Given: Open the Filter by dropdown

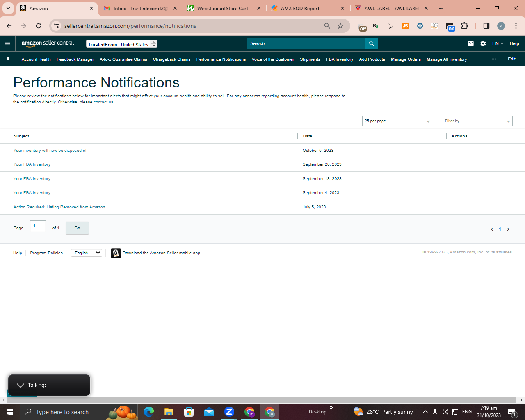Looking at the screenshot, I should coord(477,121).
